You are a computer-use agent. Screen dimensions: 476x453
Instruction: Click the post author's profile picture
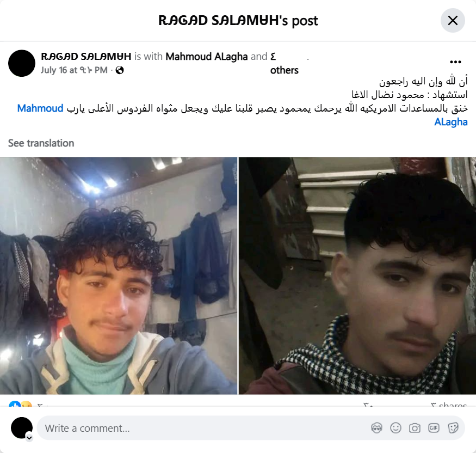(x=22, y=63)
